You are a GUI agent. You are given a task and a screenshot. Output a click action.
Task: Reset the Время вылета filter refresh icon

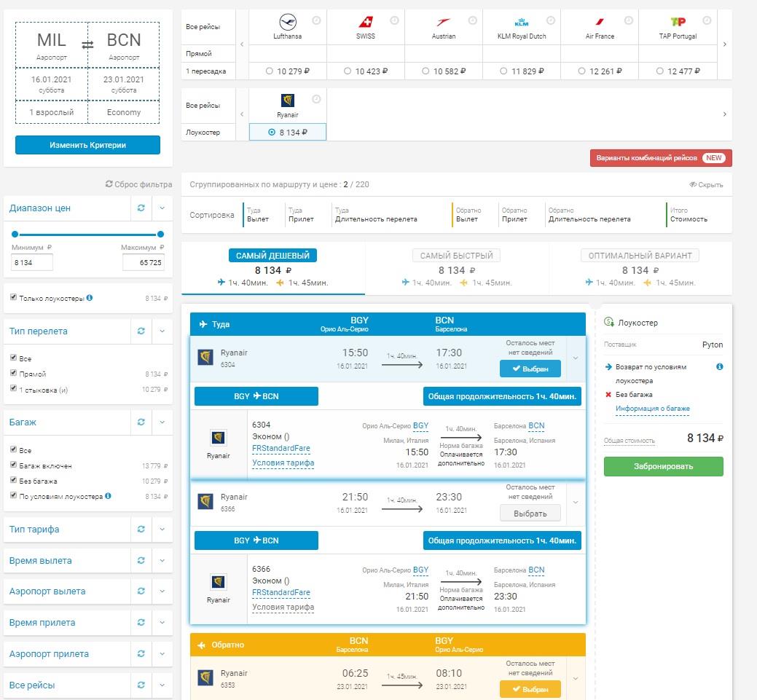[x=141, y=560]
